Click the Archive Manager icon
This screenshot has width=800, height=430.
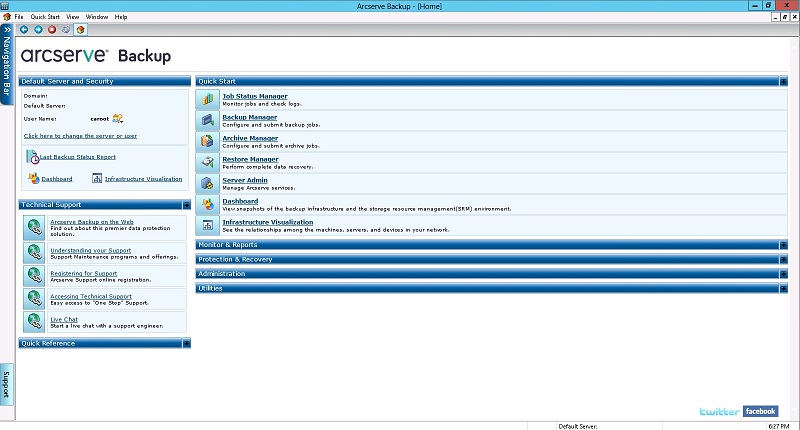[208, 141]
